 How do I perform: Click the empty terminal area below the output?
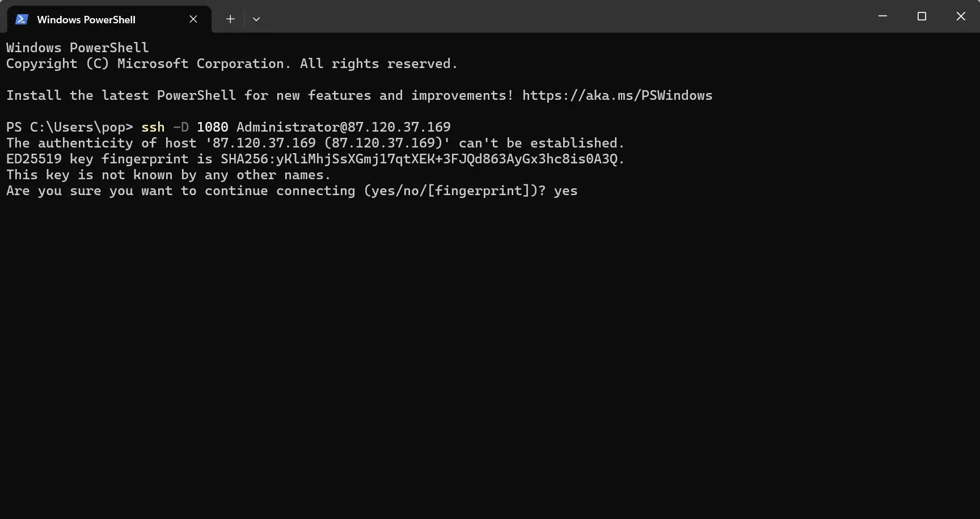(x=490, y=357)
